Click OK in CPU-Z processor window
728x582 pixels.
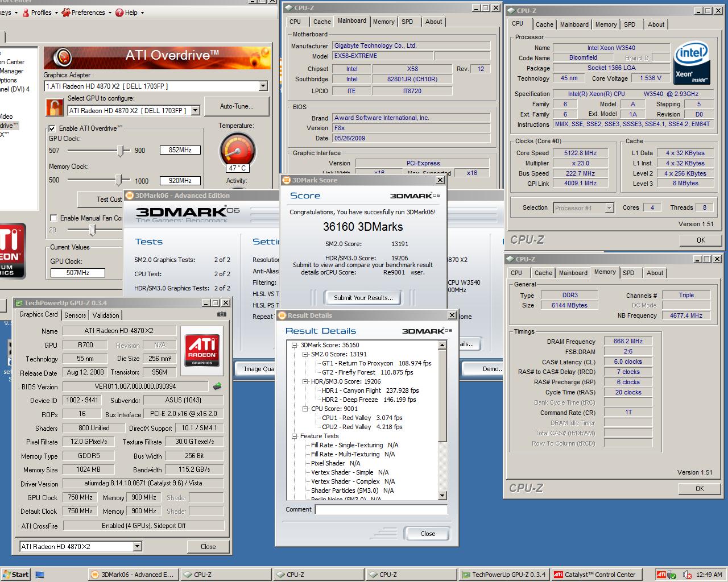701,240
